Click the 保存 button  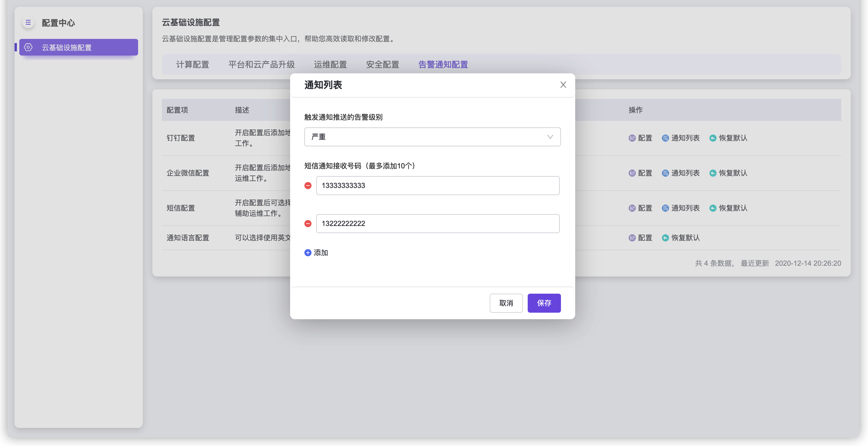pyautogui.click(x=544, y=303)
